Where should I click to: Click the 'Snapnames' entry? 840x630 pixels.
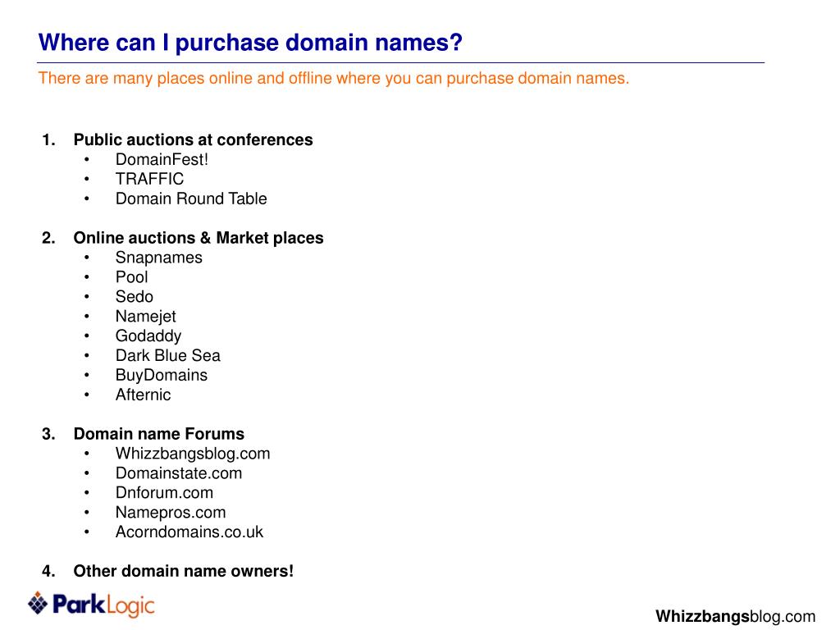[x=159, y=258]
